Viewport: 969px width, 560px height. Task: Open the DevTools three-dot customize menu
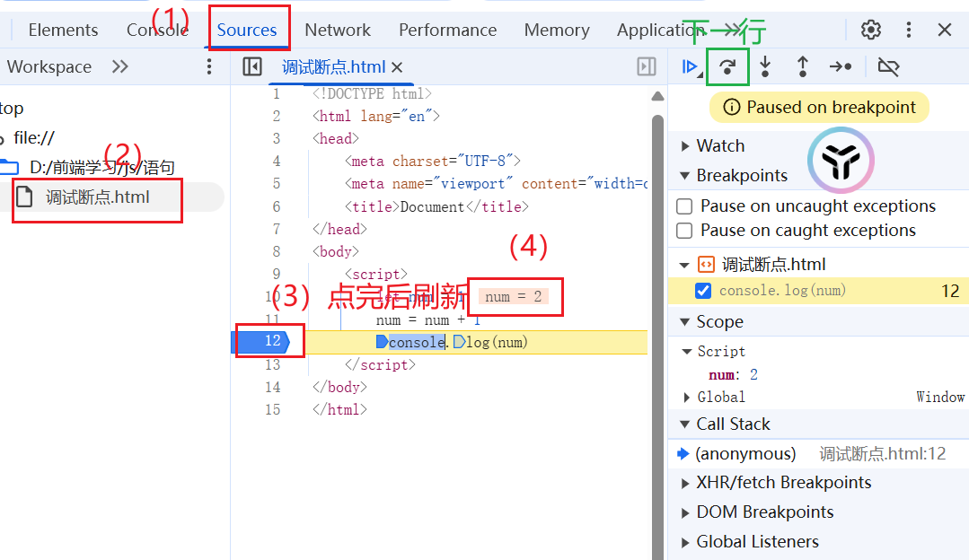click(909, 30)
